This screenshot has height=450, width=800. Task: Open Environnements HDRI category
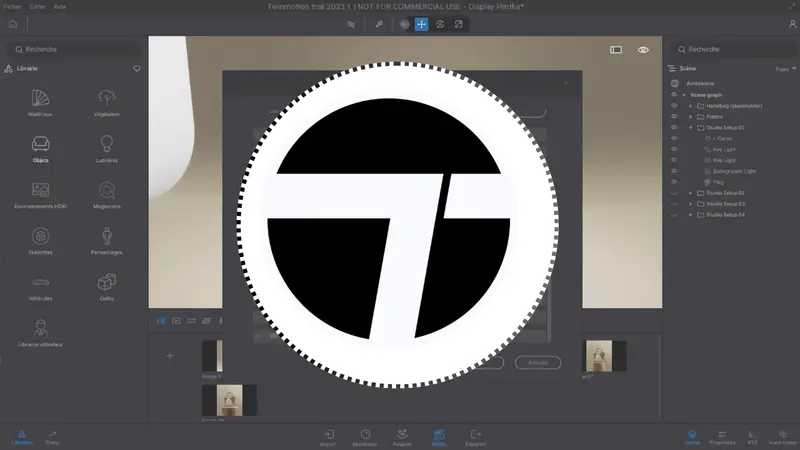[x=40, y=195]
